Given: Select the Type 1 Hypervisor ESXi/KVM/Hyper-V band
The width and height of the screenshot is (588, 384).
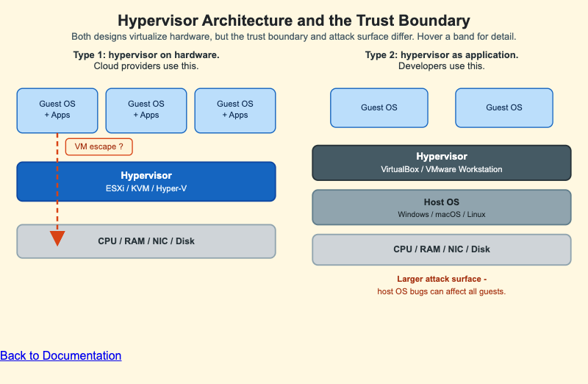Looking at the screenshot, I should tap(146, 182).
